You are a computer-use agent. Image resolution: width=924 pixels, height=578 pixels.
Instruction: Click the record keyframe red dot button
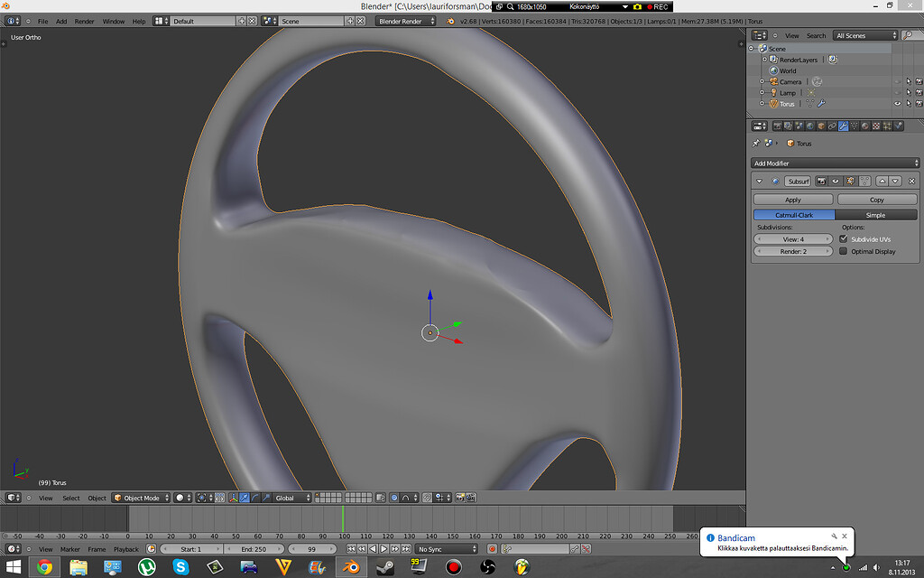[x=492, y=548]
